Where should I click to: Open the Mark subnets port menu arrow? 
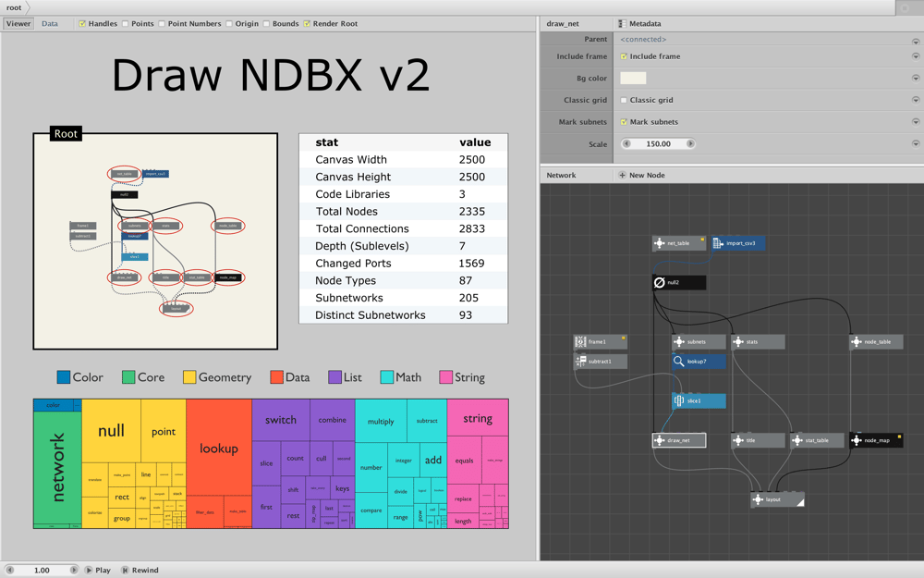916,121
